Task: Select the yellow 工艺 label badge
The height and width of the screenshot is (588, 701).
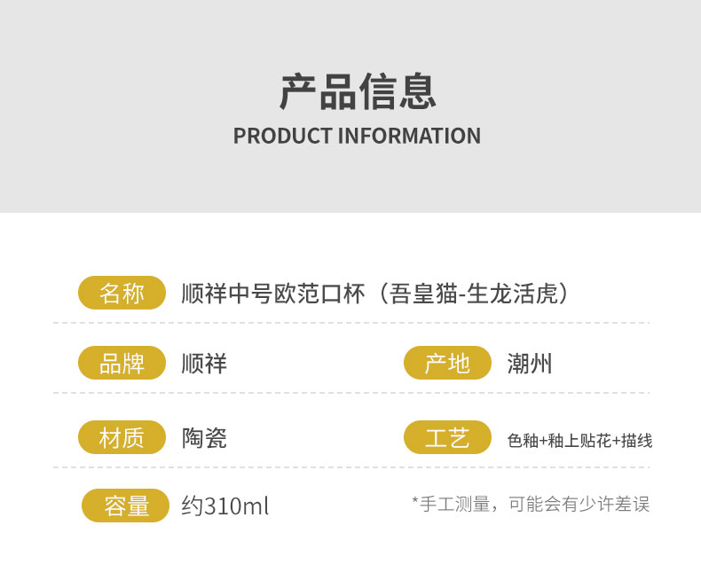Action: pos(447,437)
